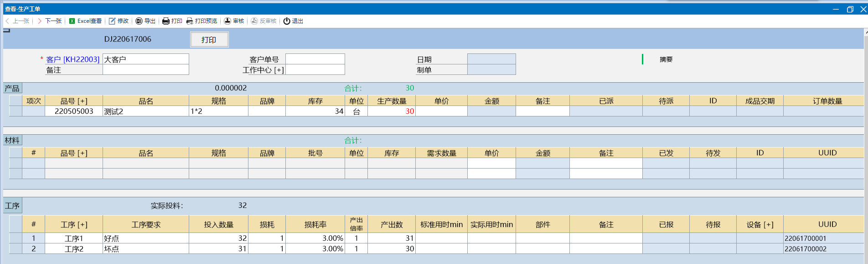Select product number 220505003 cell
The image size is (868, 264).
tap(73, 111)
